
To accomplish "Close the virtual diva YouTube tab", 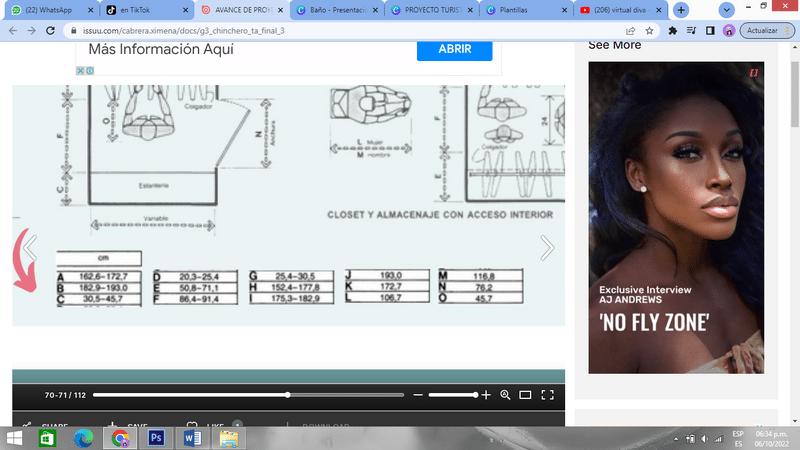I will tap(659, 10).
